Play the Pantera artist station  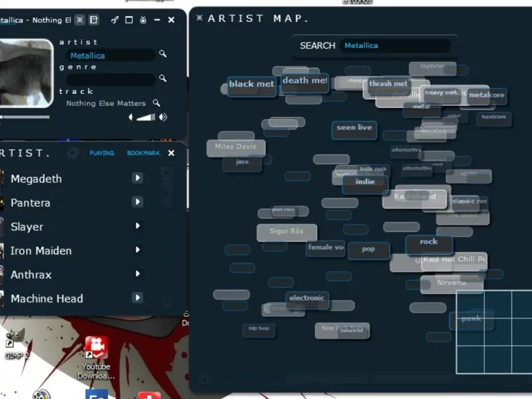[138, 202]
